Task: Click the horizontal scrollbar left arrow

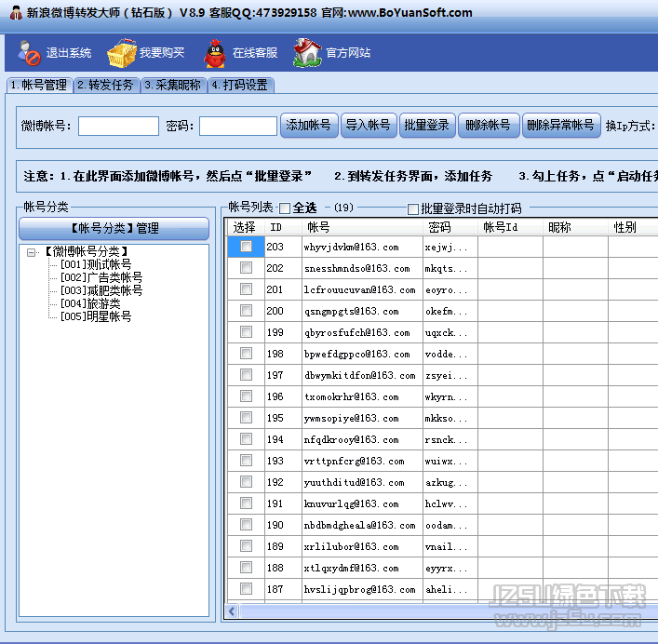Action: (x=232, y=610)
